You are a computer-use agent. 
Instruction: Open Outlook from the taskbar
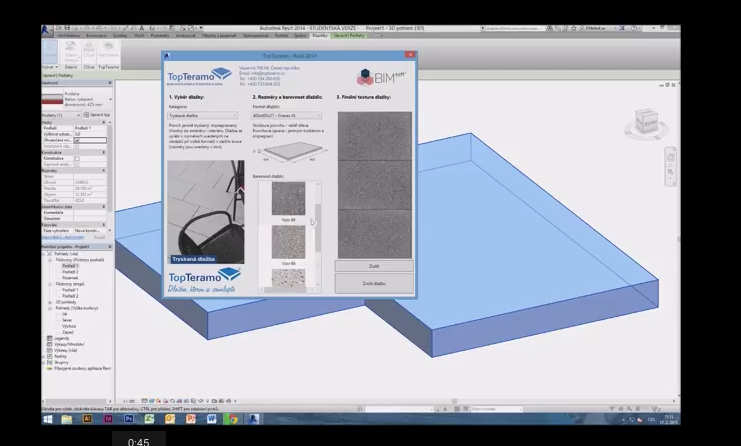(170, 419)
